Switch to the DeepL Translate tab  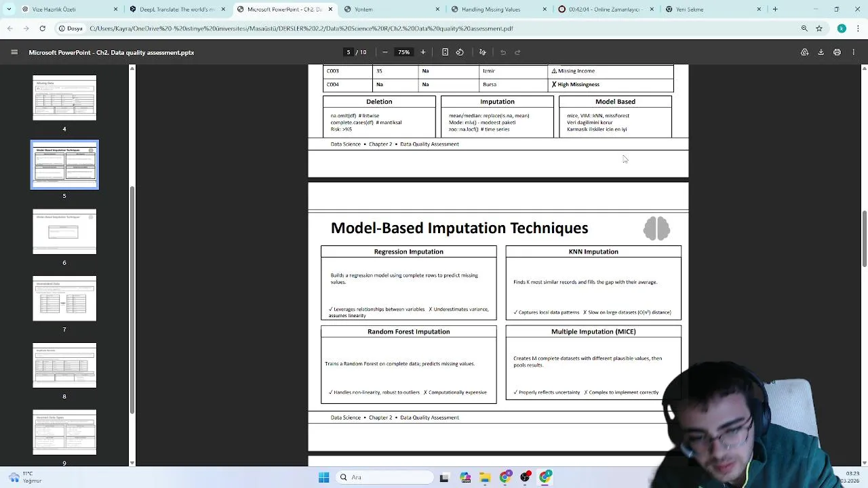coord(178,9)
